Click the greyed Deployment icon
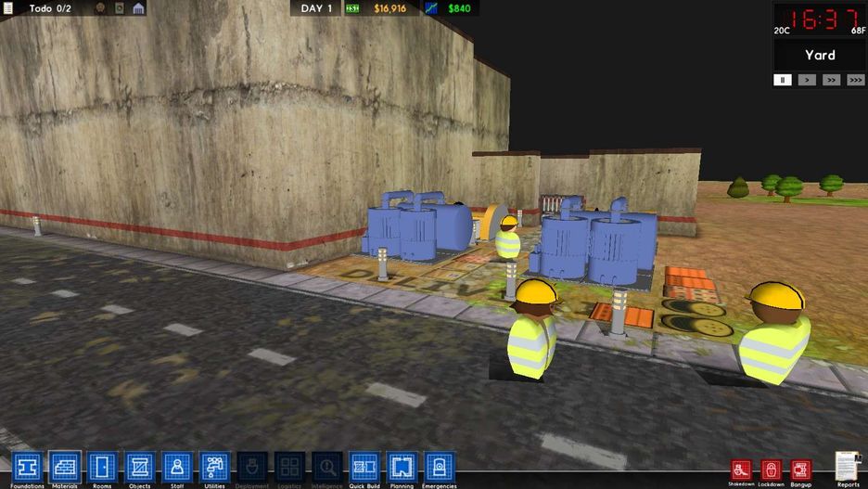Viewport: 868px width, 489px height. click(x=252, y=467)
